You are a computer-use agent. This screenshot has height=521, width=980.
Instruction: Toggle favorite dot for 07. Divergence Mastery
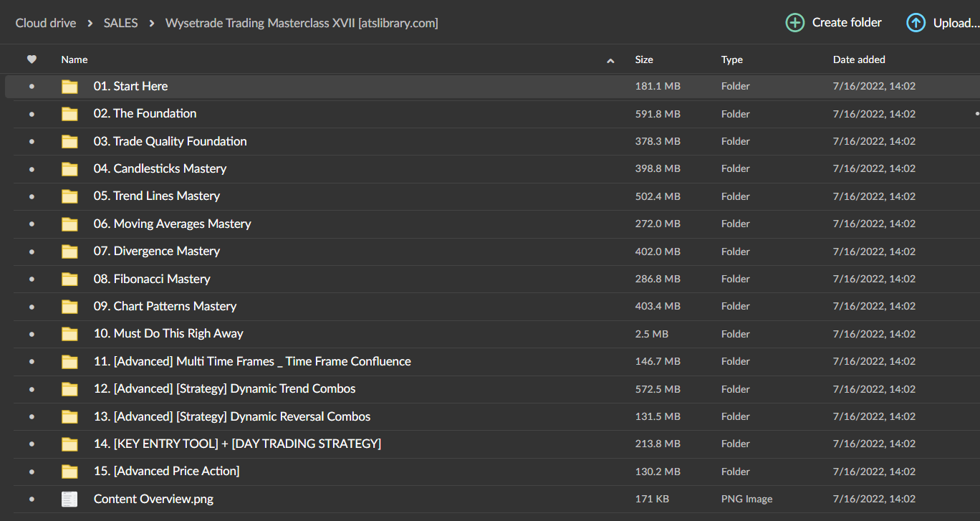(x=32, y=252)
